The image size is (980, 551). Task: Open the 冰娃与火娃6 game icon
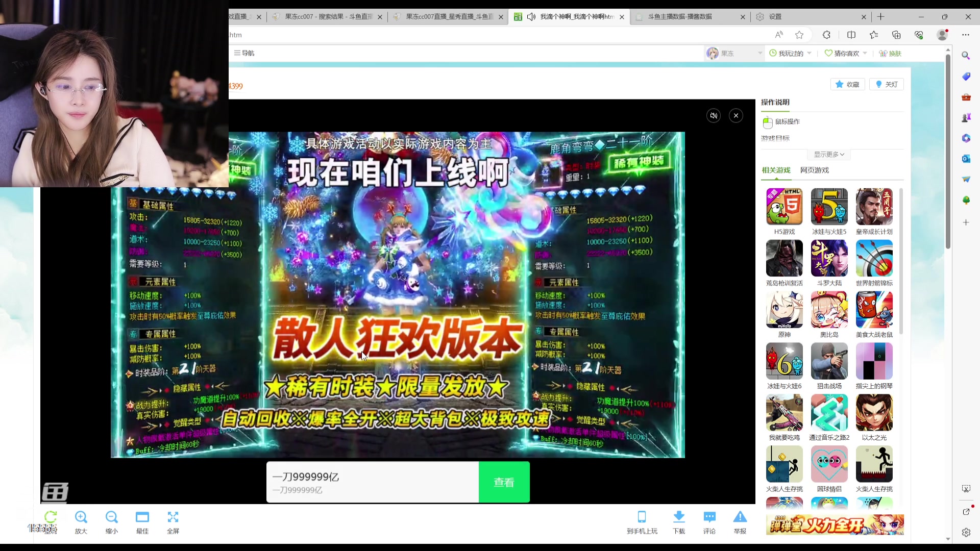(785, 361)
